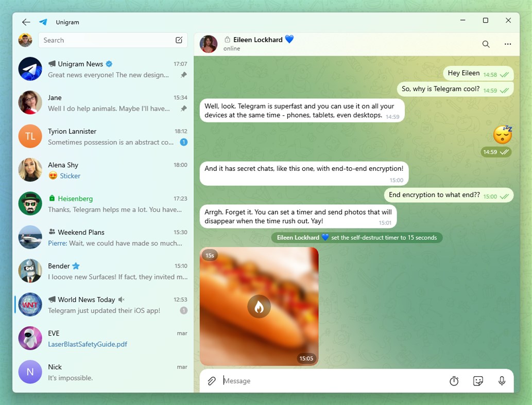Click the Telegram logo in the title bar
The width and height of the screenshot is (532, 405).
43,22
